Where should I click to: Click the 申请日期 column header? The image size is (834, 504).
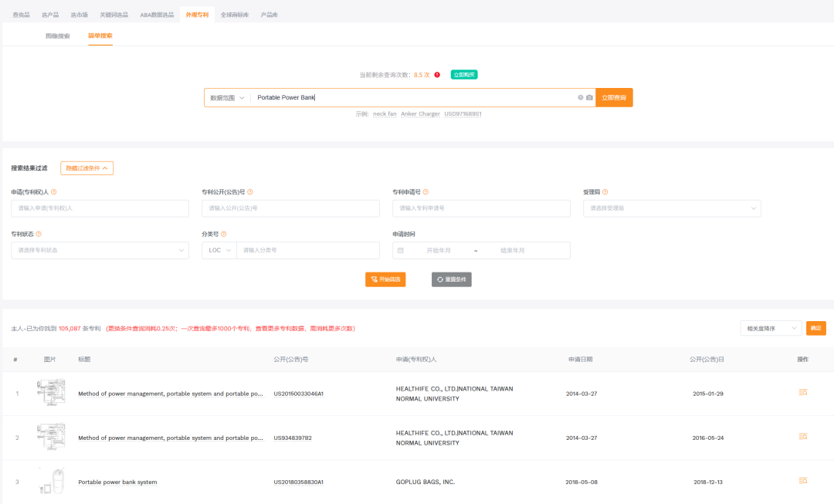point(580,360)
